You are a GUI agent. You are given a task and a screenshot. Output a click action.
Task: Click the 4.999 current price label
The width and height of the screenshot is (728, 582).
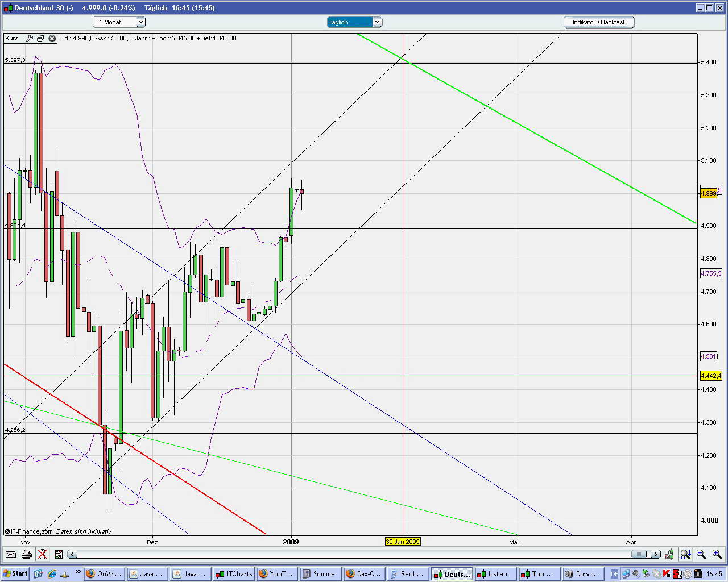tap(709, 193)
